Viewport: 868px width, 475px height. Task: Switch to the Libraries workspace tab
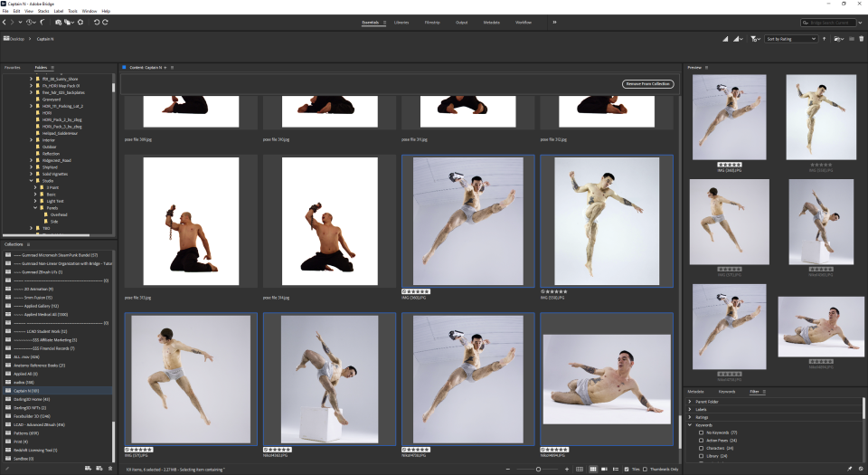401,23
